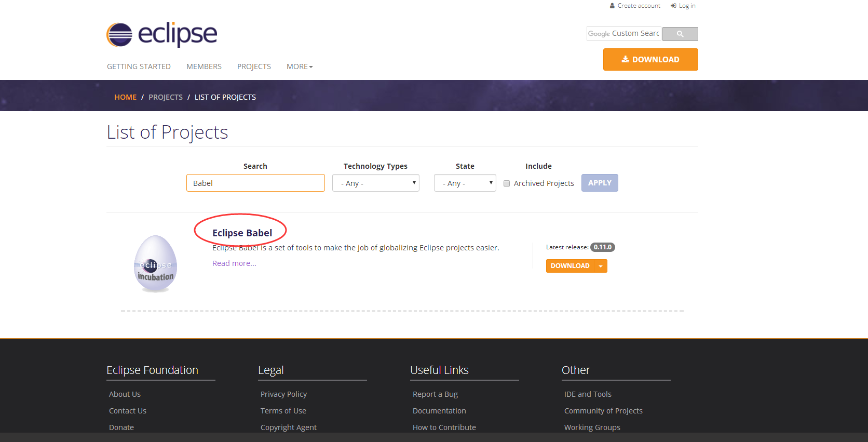Open Community of Projects footer link

(x=603, y=411)
